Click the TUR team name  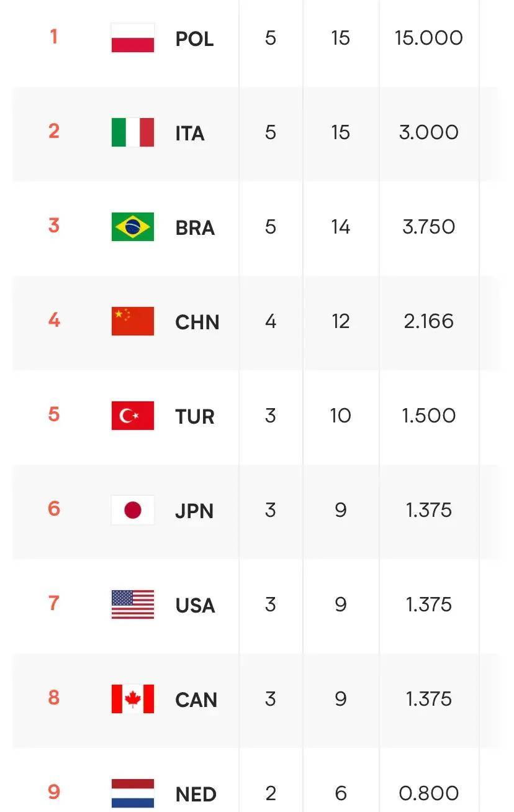click(x=195, y=417)
